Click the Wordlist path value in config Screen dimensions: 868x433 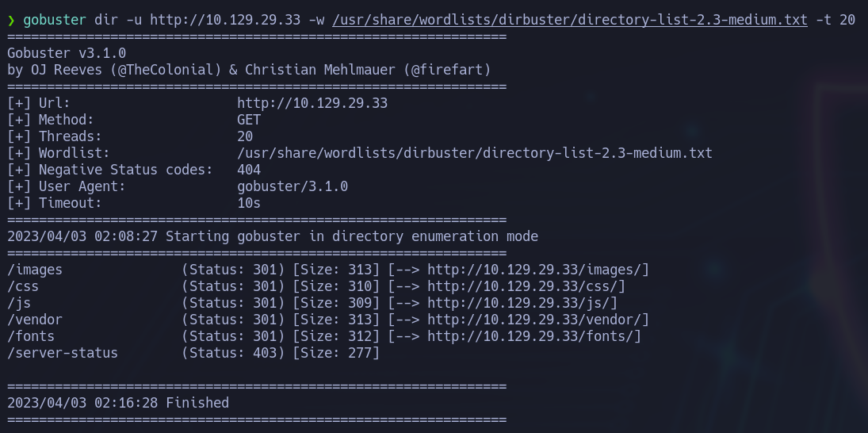(474, 153)
